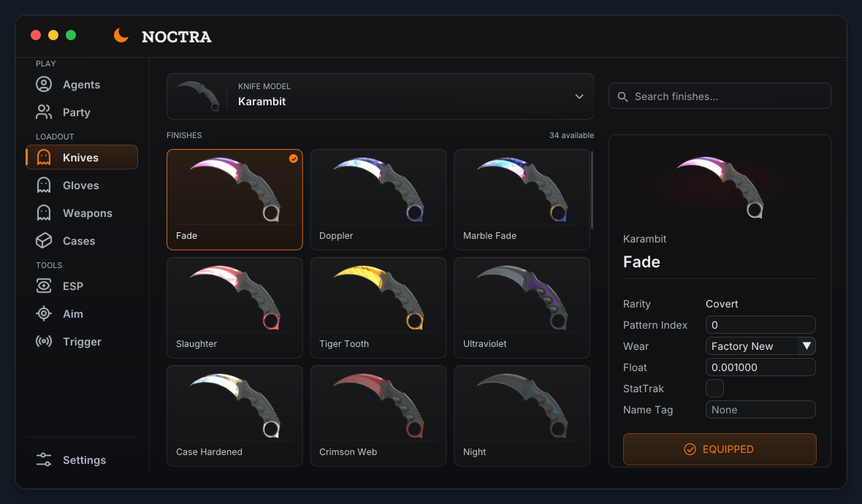Click the Noctra crescent moon logo
The image size is (862, 504).
[x=121, y=35]
